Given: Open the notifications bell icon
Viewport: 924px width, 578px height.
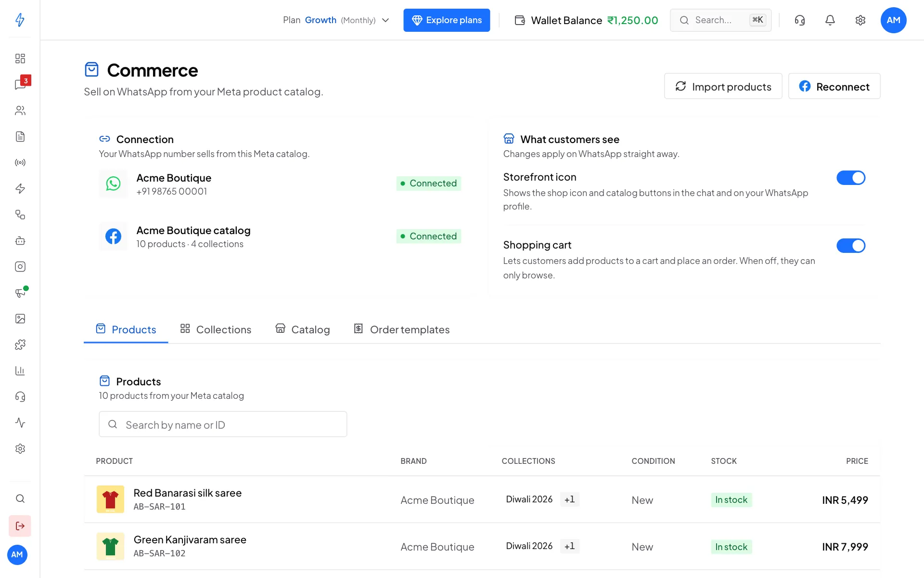Looking at the screenshot, I should (830, 20).
